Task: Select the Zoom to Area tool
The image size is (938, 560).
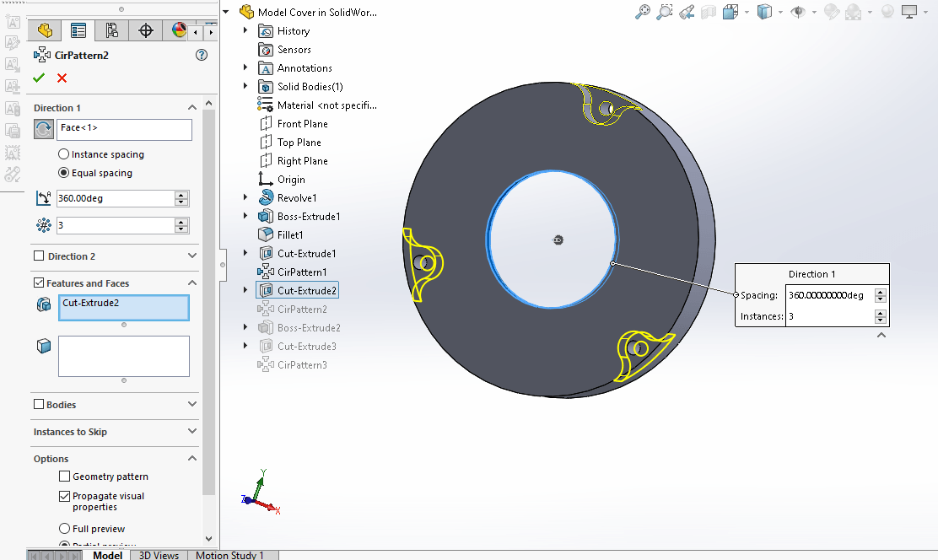Action: (666, 12)
